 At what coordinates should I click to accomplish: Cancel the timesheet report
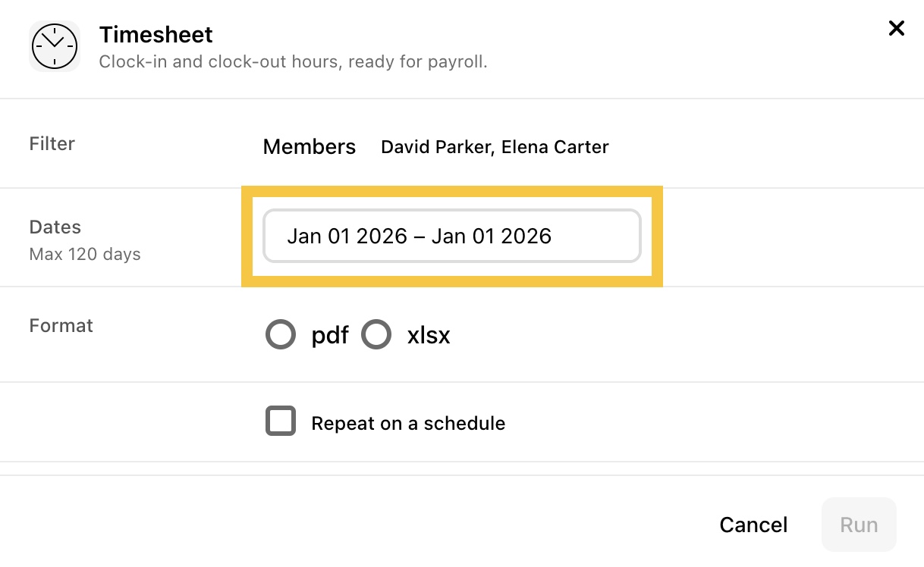click(x=753, y=525)
